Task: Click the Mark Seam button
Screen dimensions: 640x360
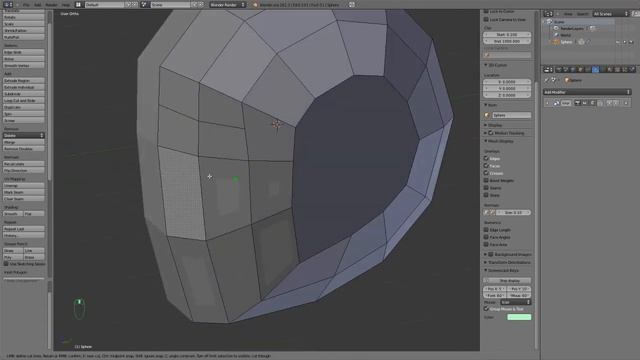Action: tap(24, 192)
